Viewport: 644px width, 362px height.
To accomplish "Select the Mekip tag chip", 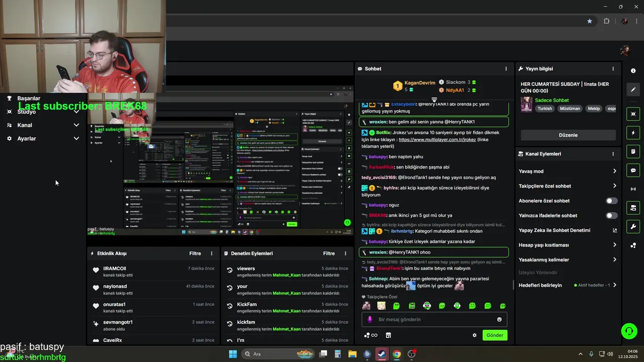I will click(x=594, y=109).
